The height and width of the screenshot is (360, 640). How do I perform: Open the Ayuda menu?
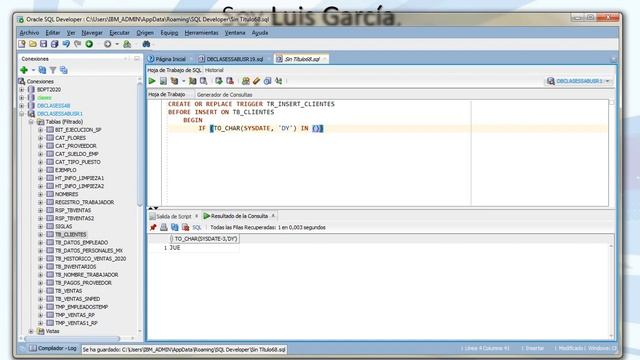(x=260, y=33)
